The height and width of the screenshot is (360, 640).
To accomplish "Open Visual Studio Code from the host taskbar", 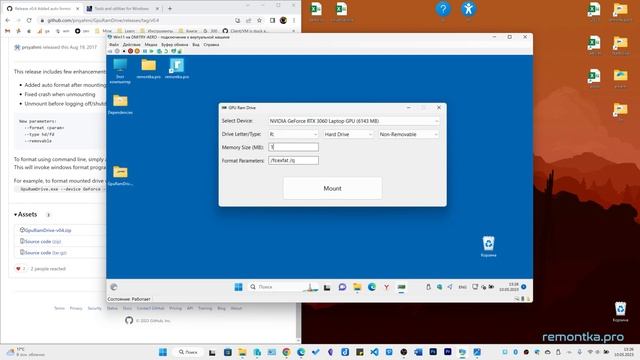I will tap(374, 352).
